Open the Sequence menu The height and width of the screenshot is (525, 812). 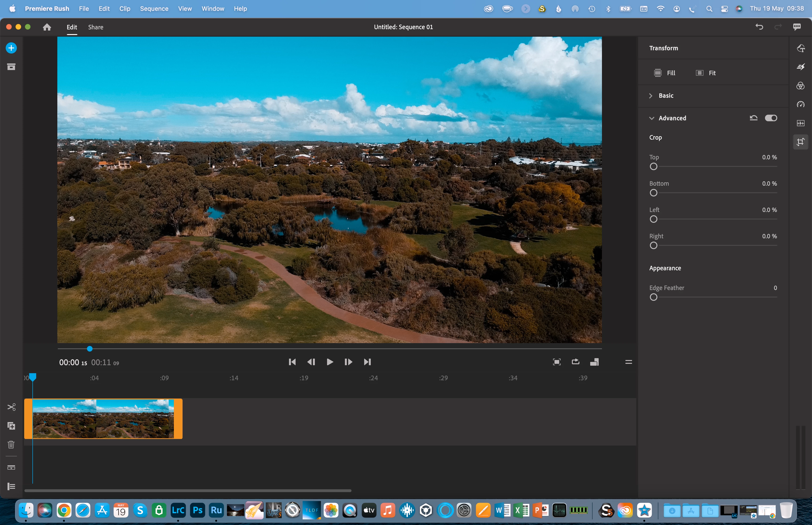154,9
